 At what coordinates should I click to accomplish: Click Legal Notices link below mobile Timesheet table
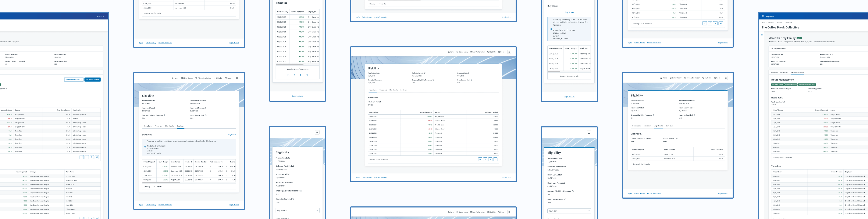pos(297,96)
